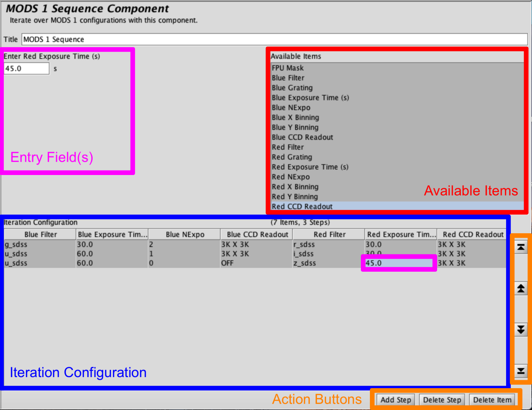Select Red Exposure Time (s) in Available Items
This screenshot has width=532, height=410.
(397, 167)
